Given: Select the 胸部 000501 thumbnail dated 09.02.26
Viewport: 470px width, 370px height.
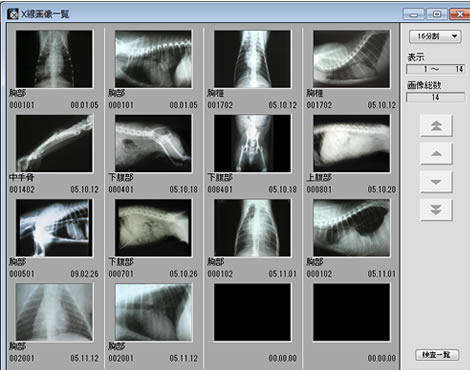Looking at the screenshot, I should tap(54, 228).
